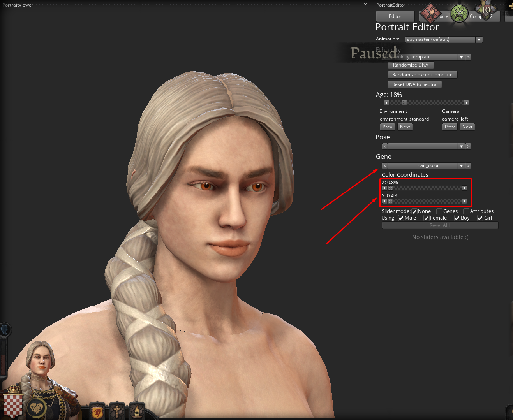Toggle Slider mode None checkbox
Viewport: 513px width, 420px height.
pos(414,211)
